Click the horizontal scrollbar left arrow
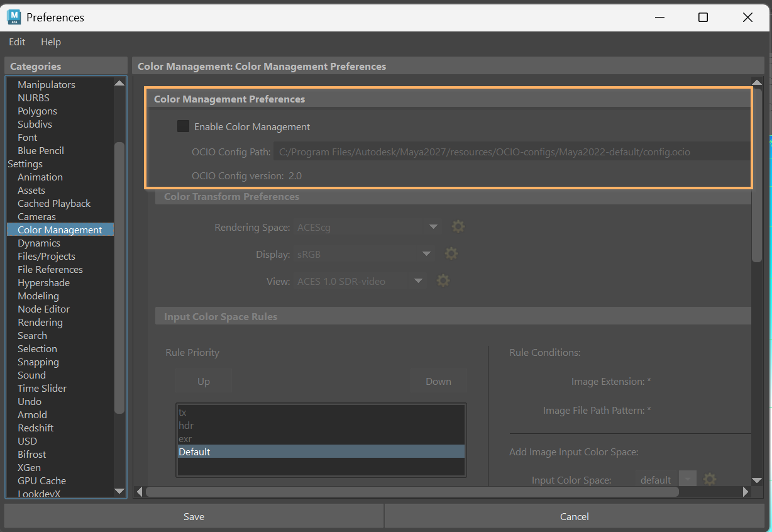 pos(140,492)
